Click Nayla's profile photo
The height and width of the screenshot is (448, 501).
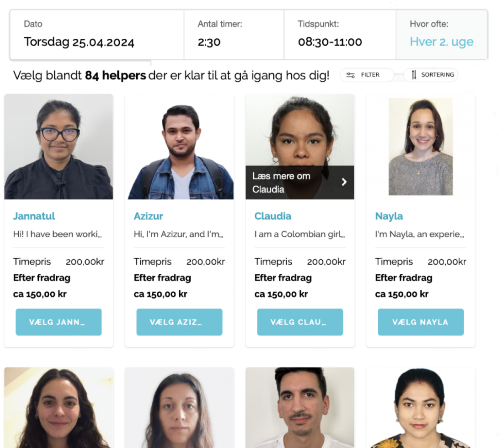pos(421,147)
